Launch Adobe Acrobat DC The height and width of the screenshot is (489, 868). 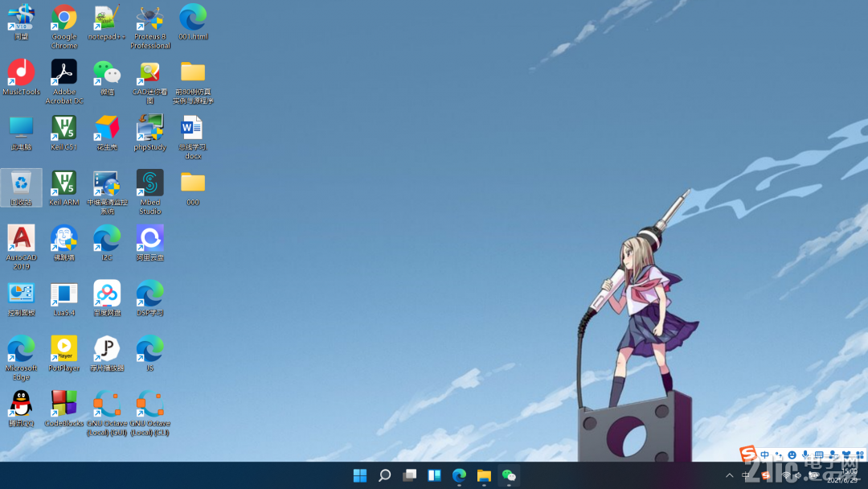tap(64, 81)
